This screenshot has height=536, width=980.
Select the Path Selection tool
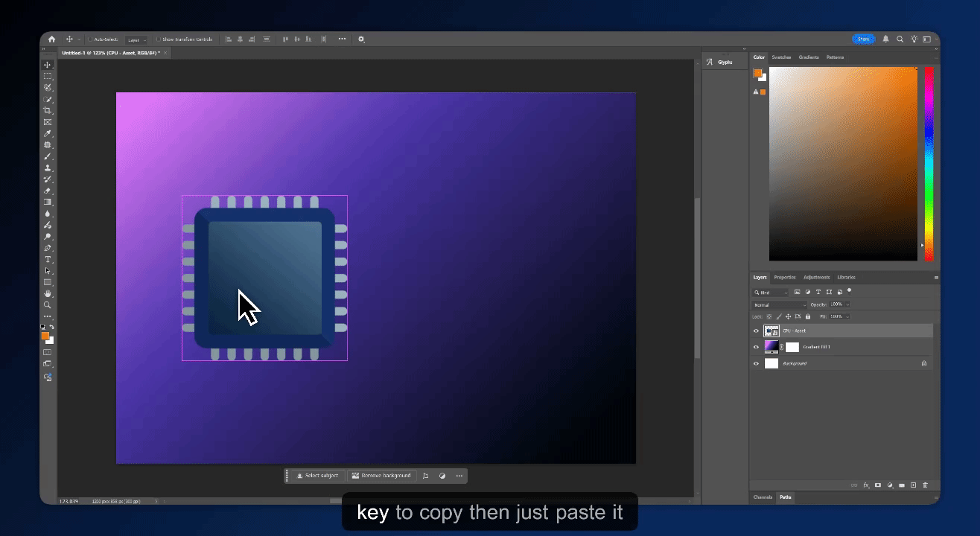48,271
